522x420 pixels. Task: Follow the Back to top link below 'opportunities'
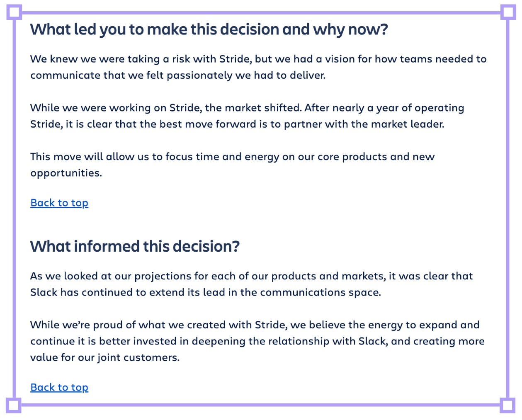pos(59,203)
